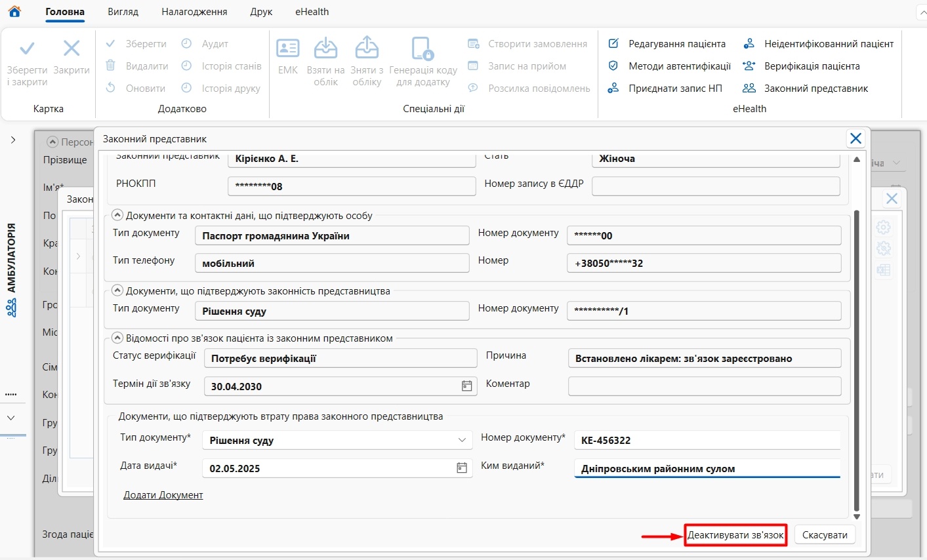Collapse the законність представництва section
927x560 pixels.
(117, 290)
